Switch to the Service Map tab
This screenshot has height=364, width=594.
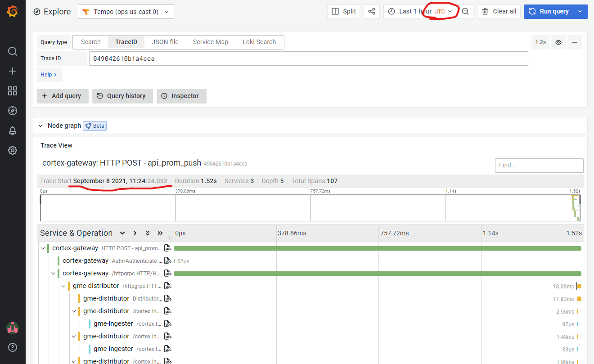(210, 42)
